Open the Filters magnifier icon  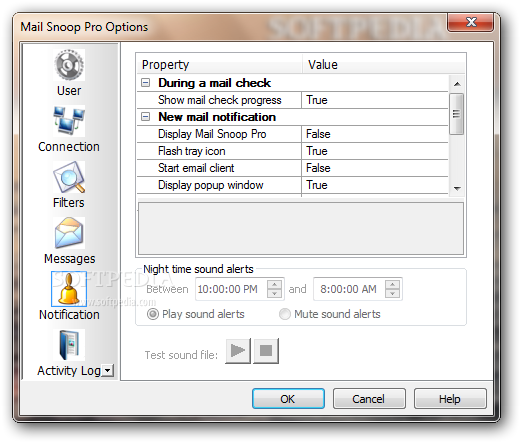tap(69, 177)
